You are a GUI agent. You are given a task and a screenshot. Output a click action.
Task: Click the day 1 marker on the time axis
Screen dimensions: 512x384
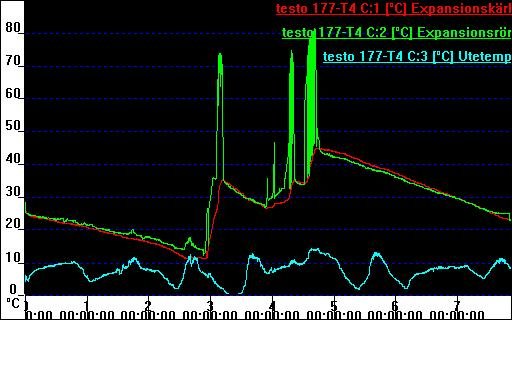(86, 305)
